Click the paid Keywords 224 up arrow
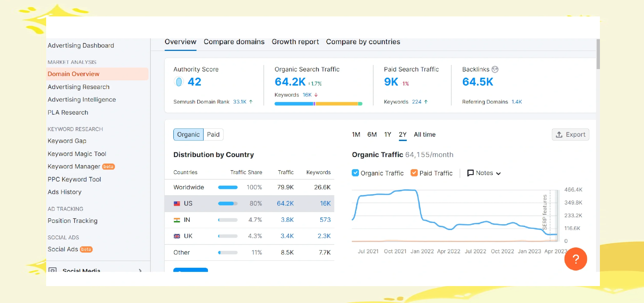Screen dimensions: 644x303 click(426, 102)
